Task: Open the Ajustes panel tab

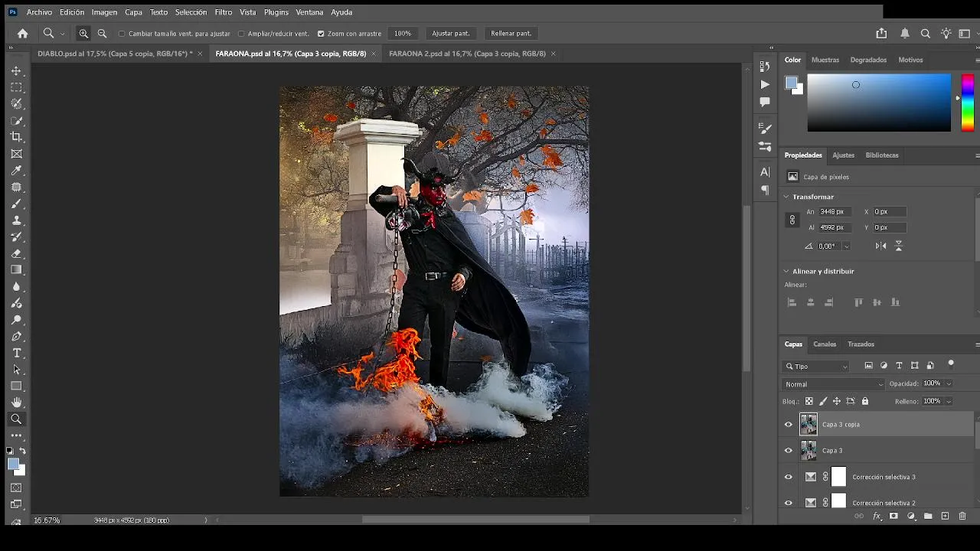Action: point(843,155)
